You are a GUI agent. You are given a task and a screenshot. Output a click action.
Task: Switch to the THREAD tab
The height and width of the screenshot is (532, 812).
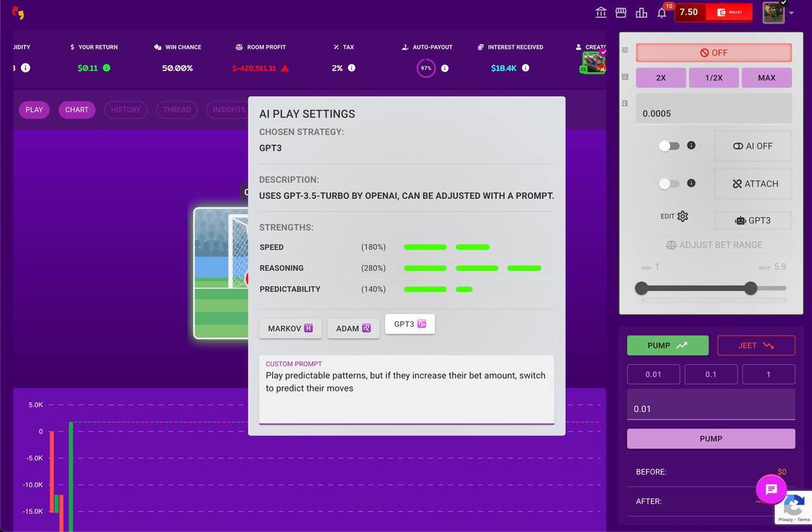click(x=177, y=110)
